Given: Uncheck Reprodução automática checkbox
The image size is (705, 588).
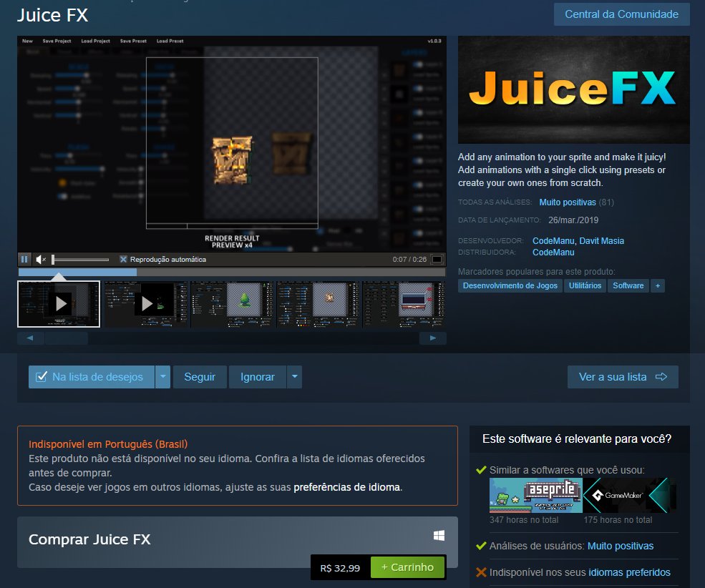Looking at the screenshot, I should tap(123, 259).
